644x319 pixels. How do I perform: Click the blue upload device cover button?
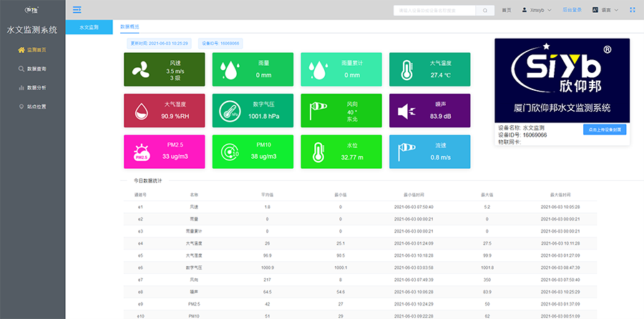point(605,129)
